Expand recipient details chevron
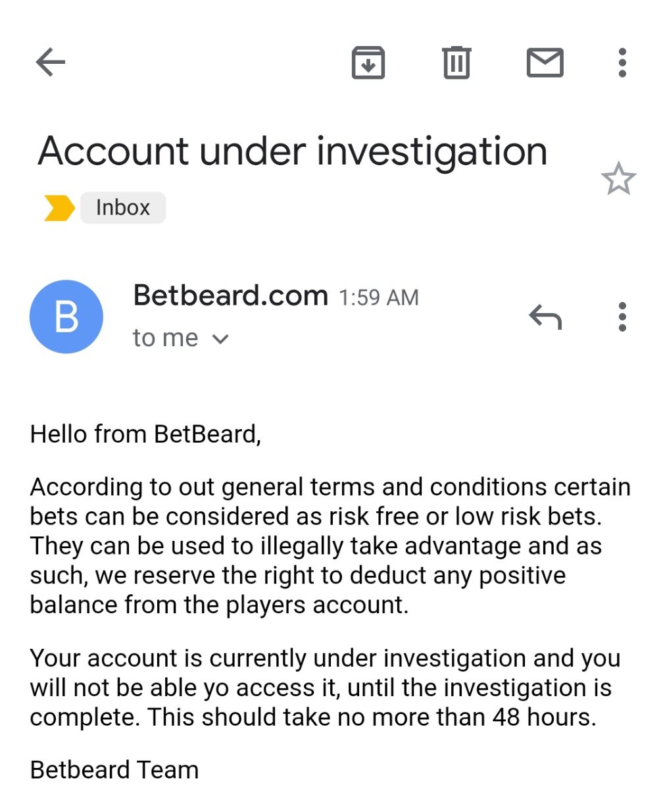Image resolution: width=663 pixels, height=812 pixels. coord(221,339)
